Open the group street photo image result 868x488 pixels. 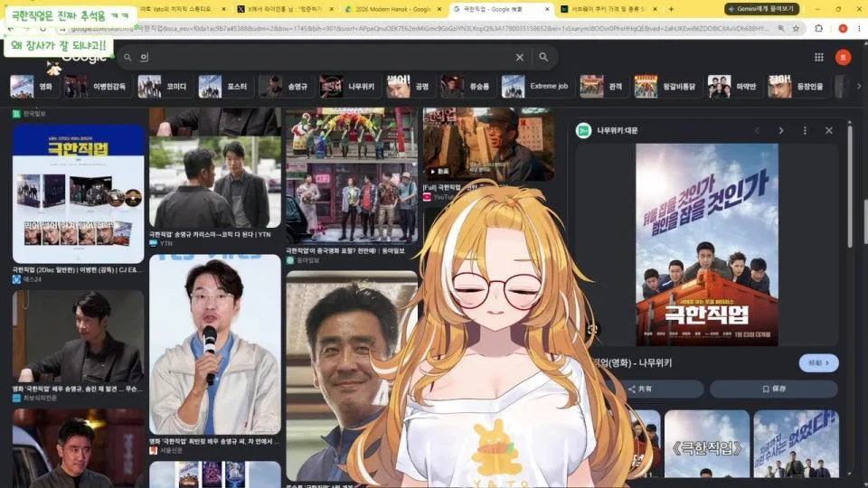[352, 174]
